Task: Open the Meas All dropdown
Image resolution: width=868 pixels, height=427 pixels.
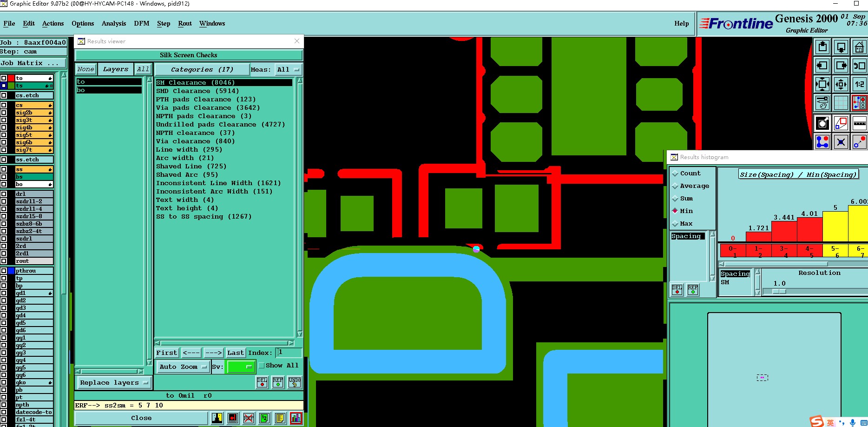Action: [x=288, y=70]
